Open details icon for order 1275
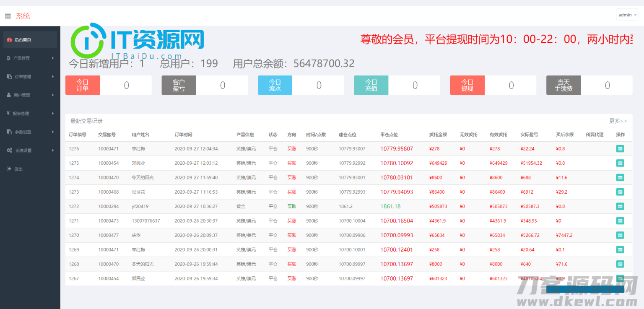Image resolution: width=644 pixels, height=309 pixels. point(620,163)
